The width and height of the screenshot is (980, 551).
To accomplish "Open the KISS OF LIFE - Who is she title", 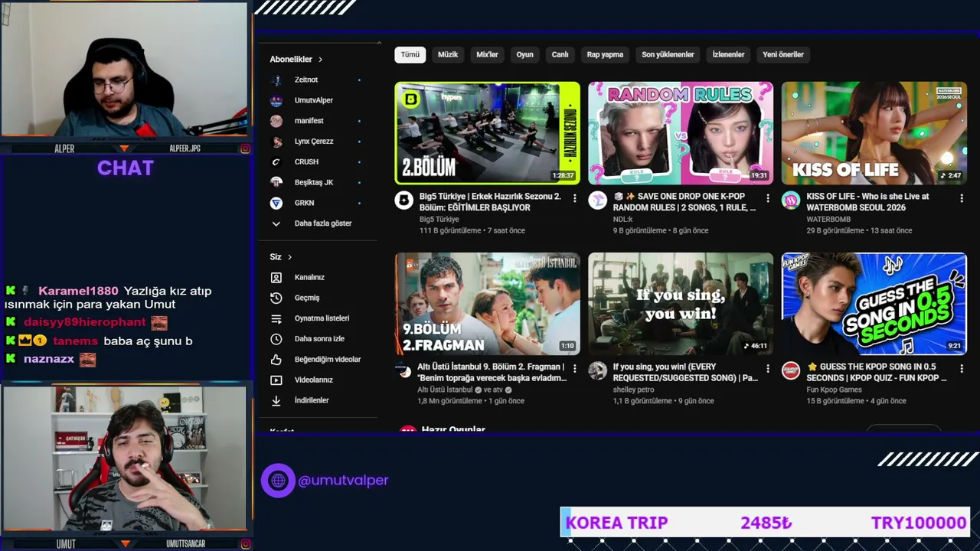I will pyautogui.click(x=867, y=202).
